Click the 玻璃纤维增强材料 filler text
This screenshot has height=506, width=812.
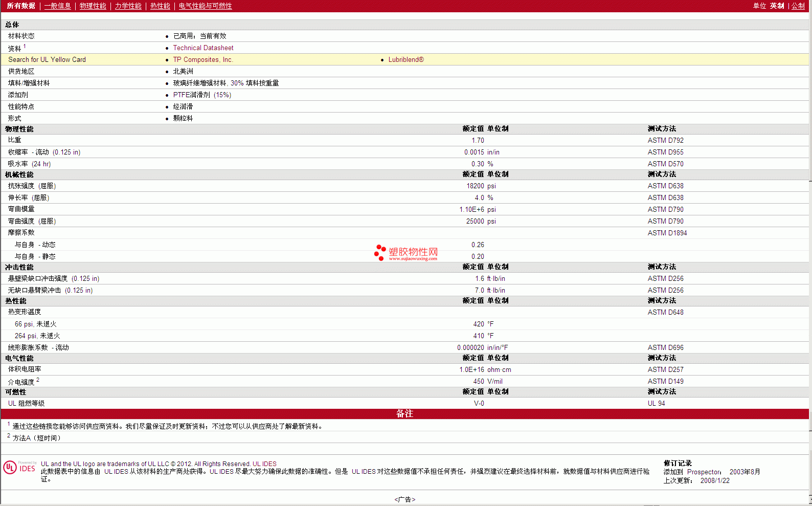tap(199, 83)
